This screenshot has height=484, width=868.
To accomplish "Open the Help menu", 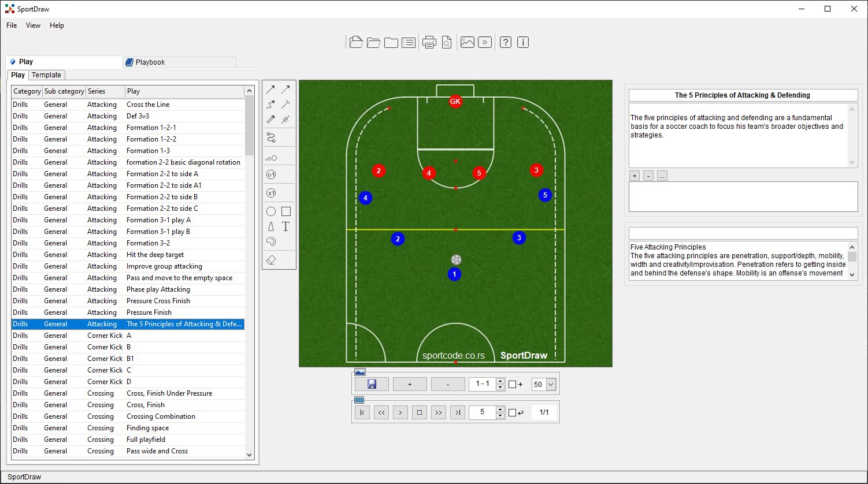I will point(57,25).
